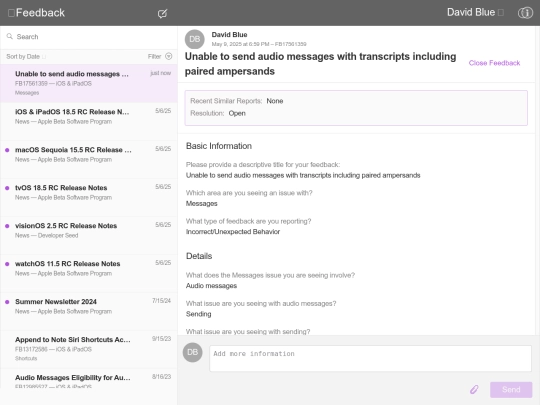
Task: Click the Details section heading
Action: point(199,256)
